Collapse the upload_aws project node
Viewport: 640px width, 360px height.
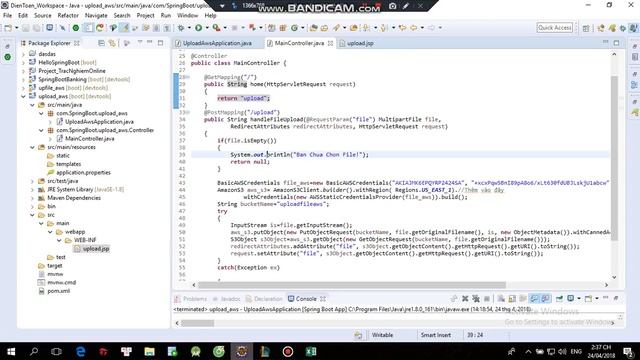(23, 96)
